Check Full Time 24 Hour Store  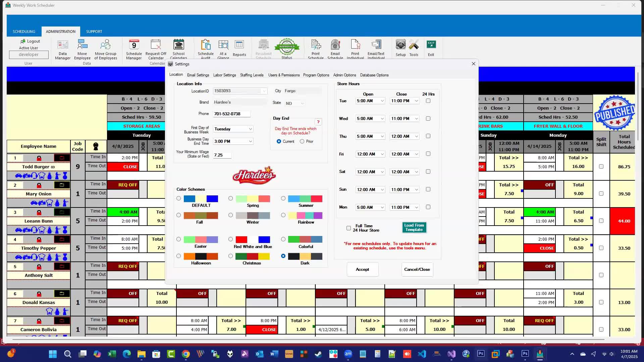348,228
